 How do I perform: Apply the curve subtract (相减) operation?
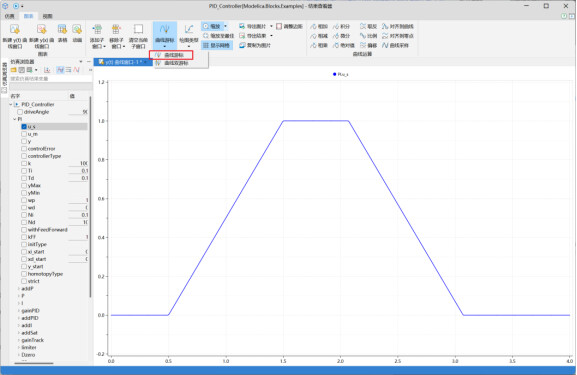point(319,36)
